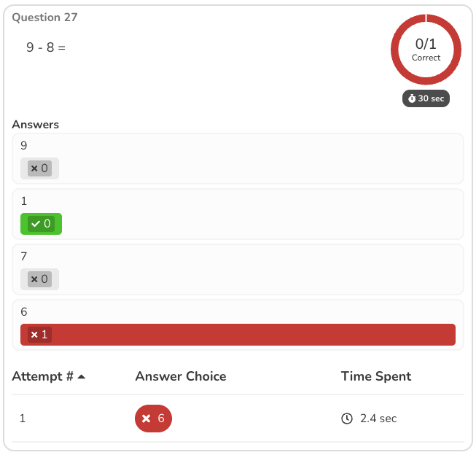Screen dimensions: 476x455
Task: Click the clock icon beside 2.4 sec
Action: pyautogui.click(x=347, y=419)
